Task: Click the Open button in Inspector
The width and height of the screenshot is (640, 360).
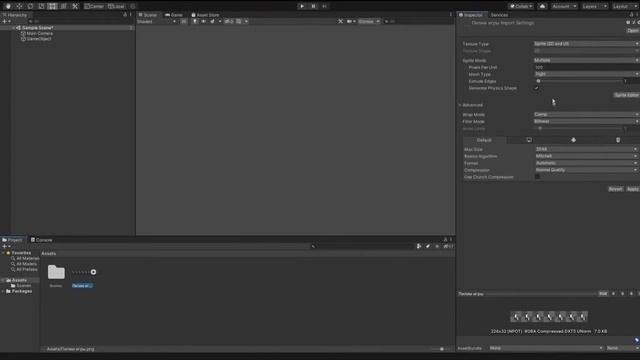Action: click(633, 31)
